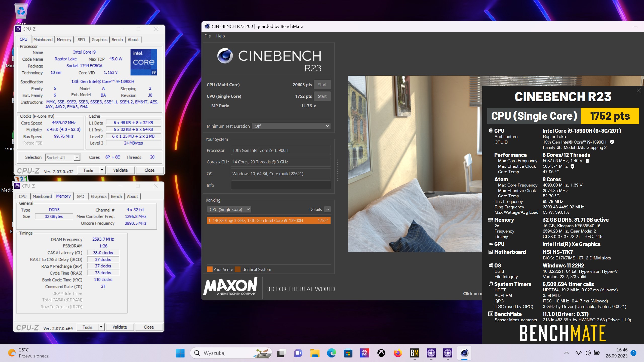Open the purple app icon beside Microsoft Store
Screen dimensions: 644x362
pyautogui.click(x=365, y=353)
